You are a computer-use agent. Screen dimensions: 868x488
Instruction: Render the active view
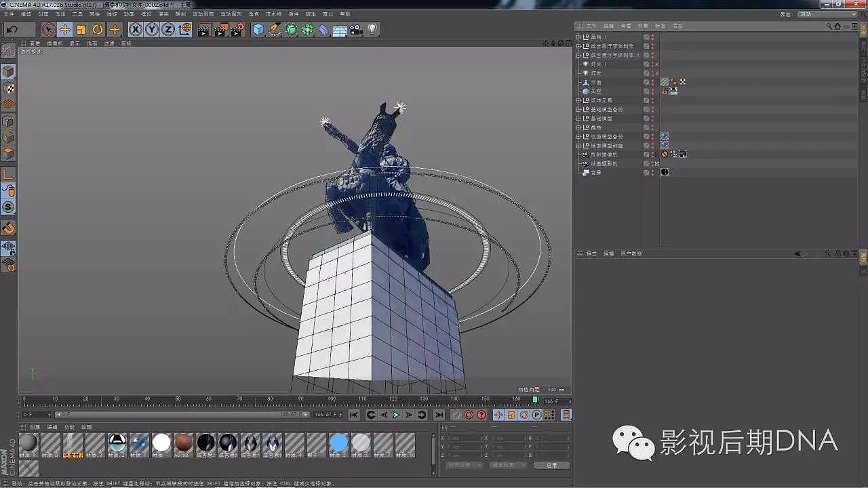(x=204, y=29)
